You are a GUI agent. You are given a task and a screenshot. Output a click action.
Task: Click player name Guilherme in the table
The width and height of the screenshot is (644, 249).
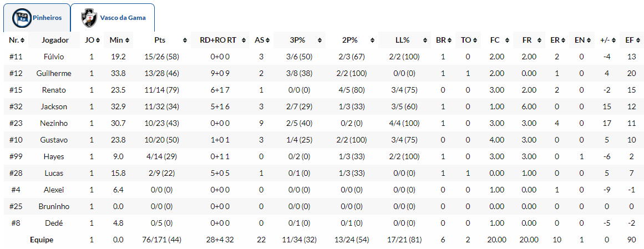(54, 73)
